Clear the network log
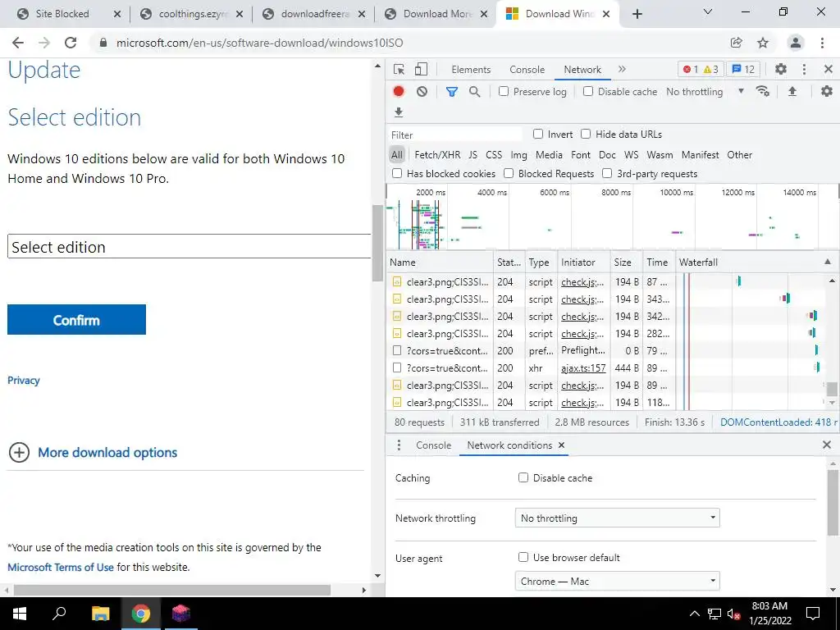Viewport: 840px width, 630px height. point(422,92)
